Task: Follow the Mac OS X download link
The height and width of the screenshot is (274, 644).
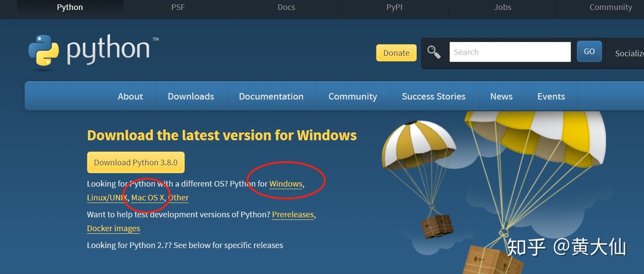Action: click(x=148, y=198)
